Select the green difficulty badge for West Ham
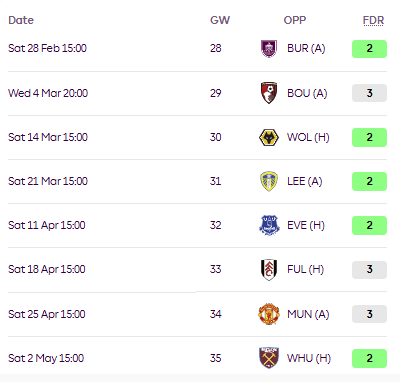 (x=369, y=358)
